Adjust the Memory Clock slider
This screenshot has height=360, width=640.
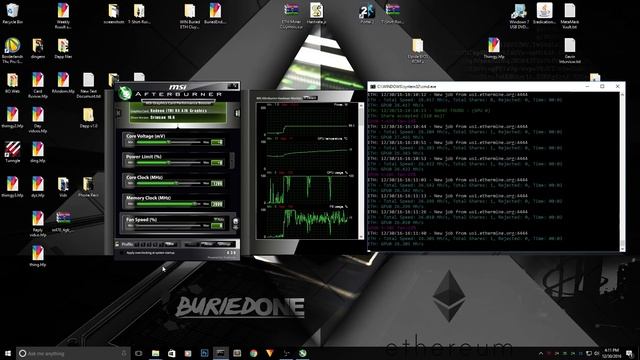tap(169, 204)
